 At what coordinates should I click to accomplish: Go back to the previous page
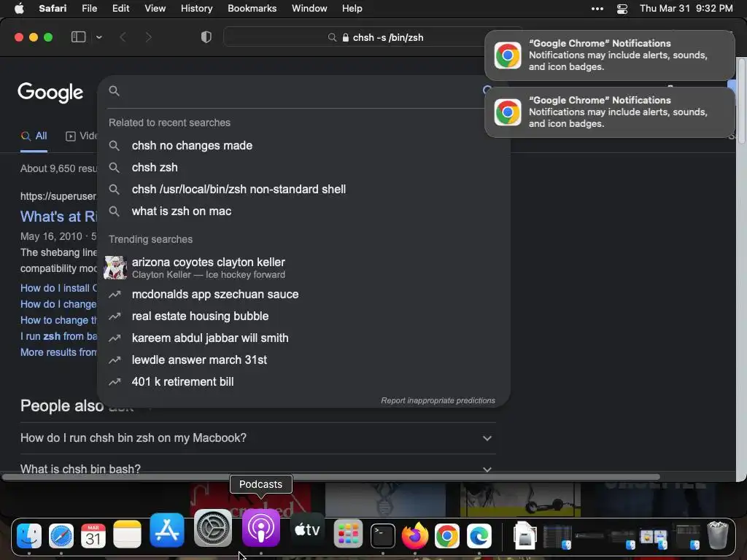click(x=123, y=37)
